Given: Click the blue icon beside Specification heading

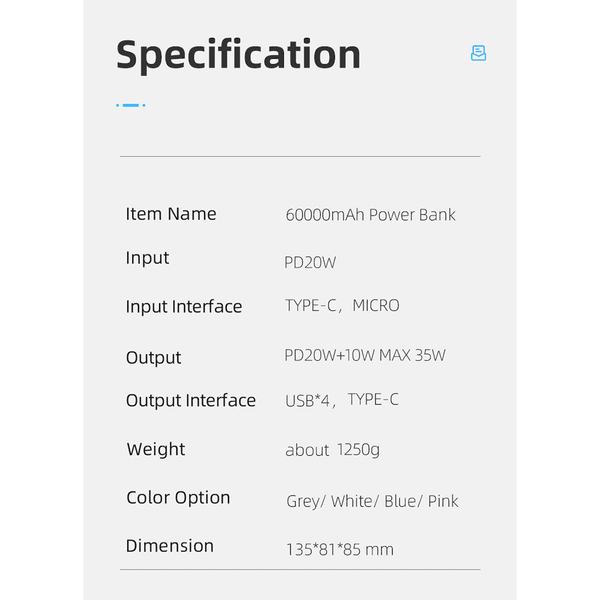Looking at the screenshot, I should pos(478,53).
